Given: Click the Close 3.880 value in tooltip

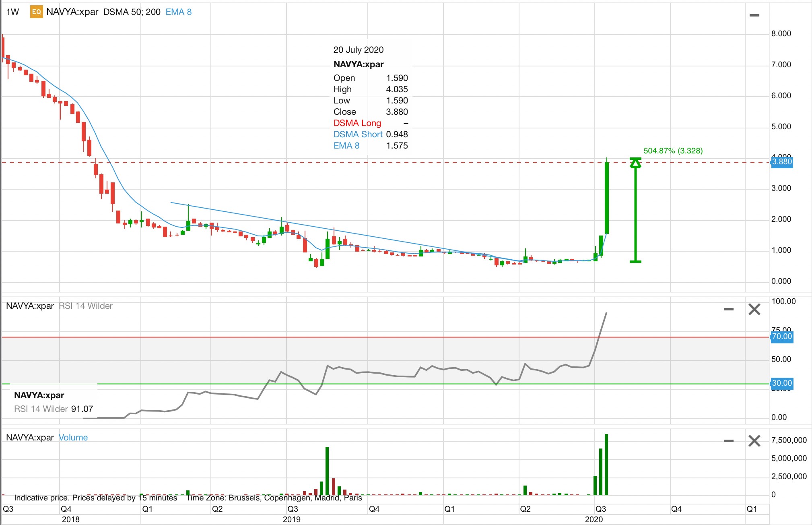Looking at the screenshot, I should (397, 112).
